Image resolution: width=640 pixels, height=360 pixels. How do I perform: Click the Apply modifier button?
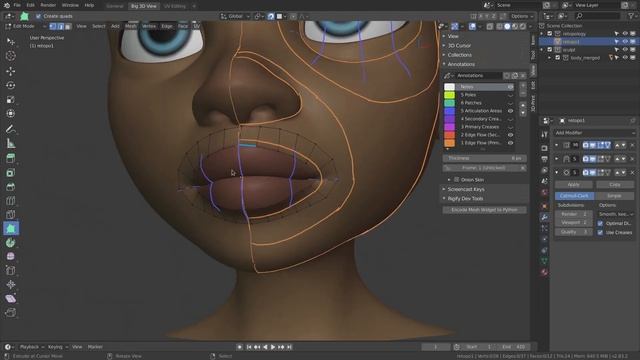573,185
